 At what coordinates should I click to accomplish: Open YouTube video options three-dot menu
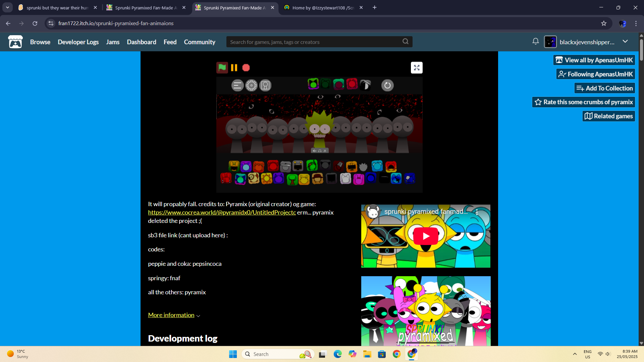pos(477,212)
